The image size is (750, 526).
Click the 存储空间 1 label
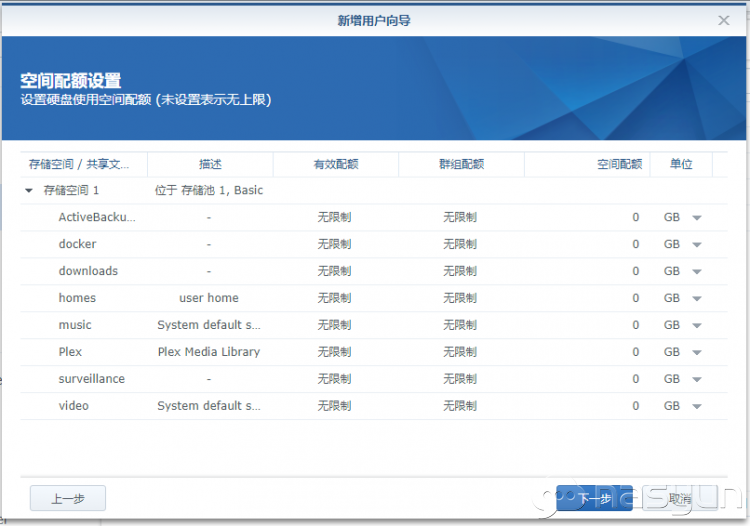pos(71,190)
